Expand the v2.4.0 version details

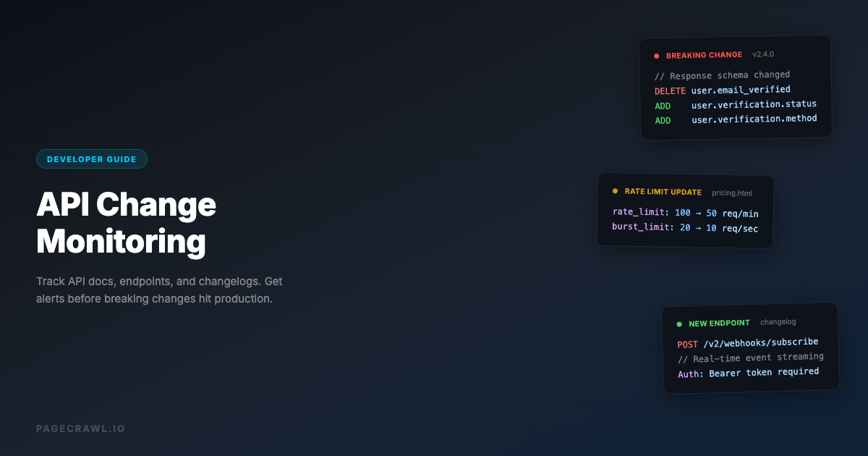coord(763,54)
